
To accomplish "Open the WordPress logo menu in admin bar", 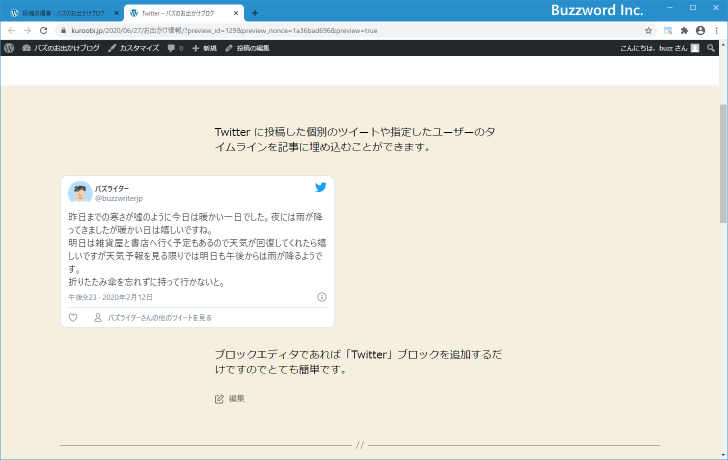I will 9,48.
